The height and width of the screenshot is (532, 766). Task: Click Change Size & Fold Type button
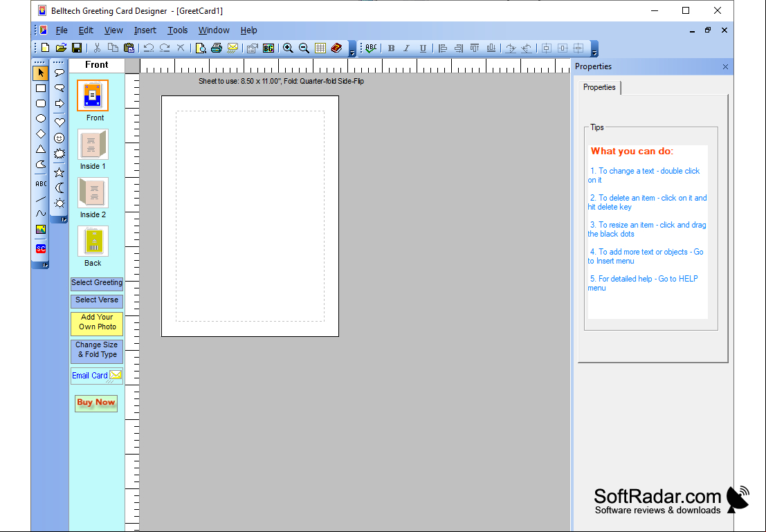point(97,350)
